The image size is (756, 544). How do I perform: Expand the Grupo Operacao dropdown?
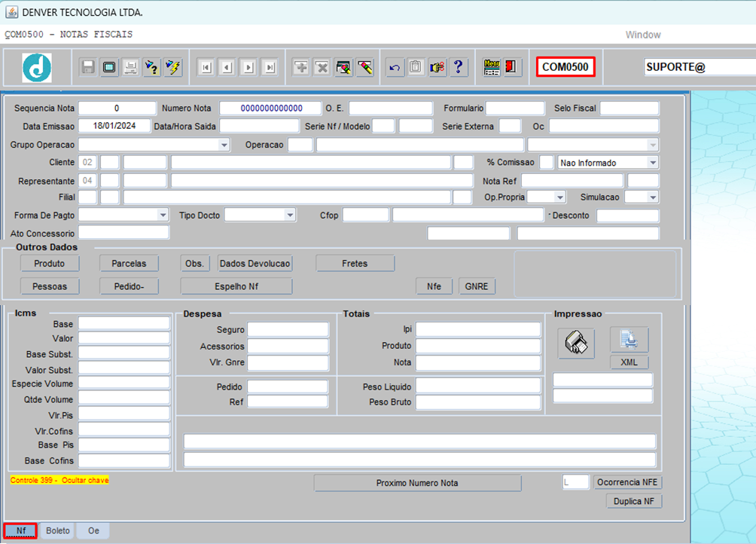224,145
